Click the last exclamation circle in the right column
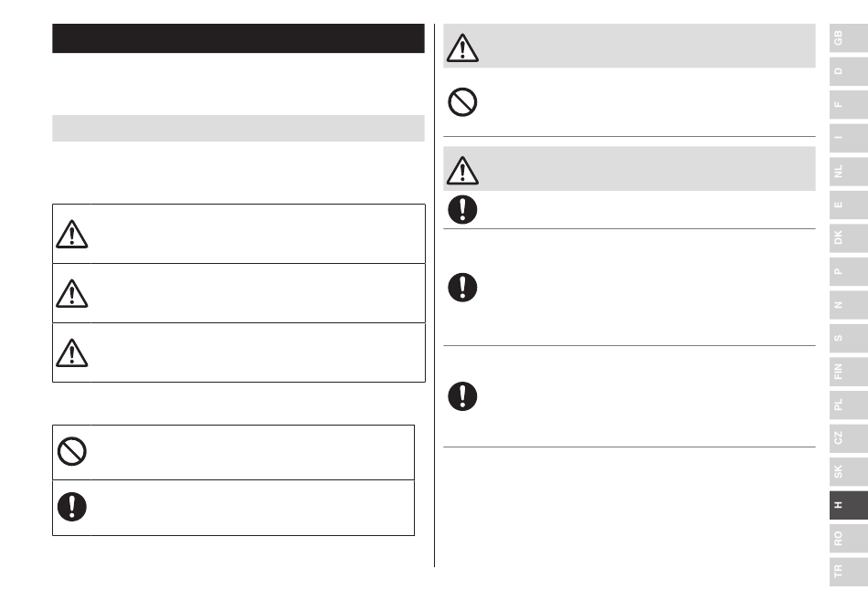Viewport: 868px width, 610px height. click(462, 396)
